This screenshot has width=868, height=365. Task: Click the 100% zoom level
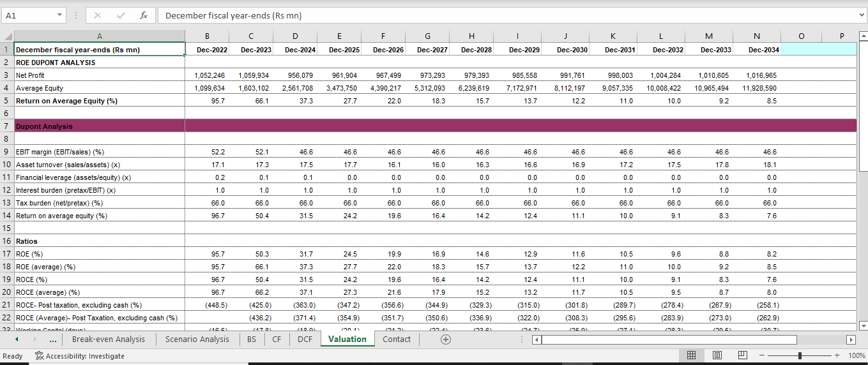(856, 355)
